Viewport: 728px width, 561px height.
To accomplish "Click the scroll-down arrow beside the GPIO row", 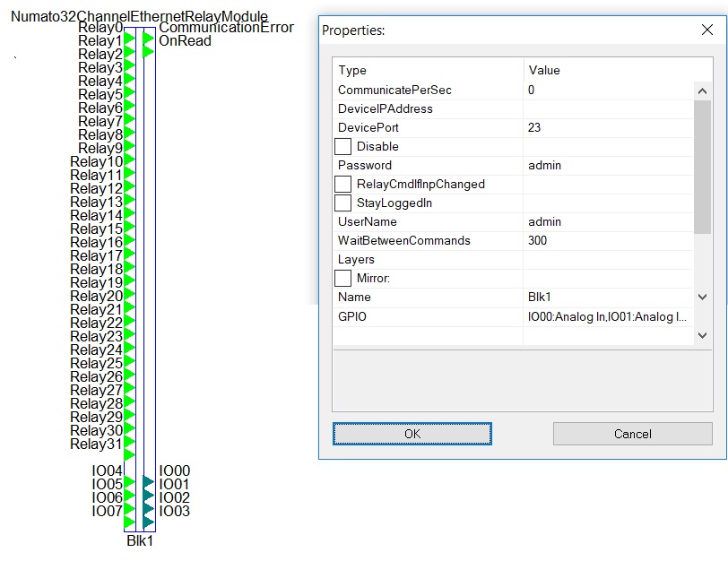I will [x=703, y=335].
